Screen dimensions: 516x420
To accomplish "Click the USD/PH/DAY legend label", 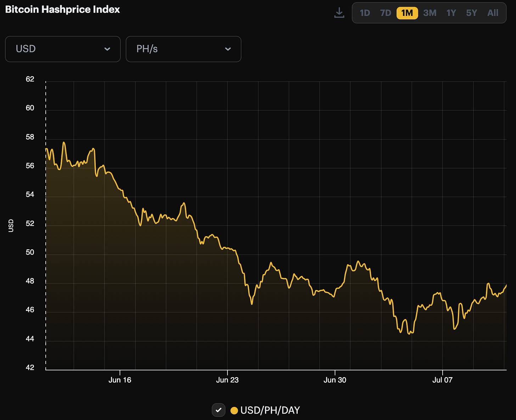I will (270, 410).
